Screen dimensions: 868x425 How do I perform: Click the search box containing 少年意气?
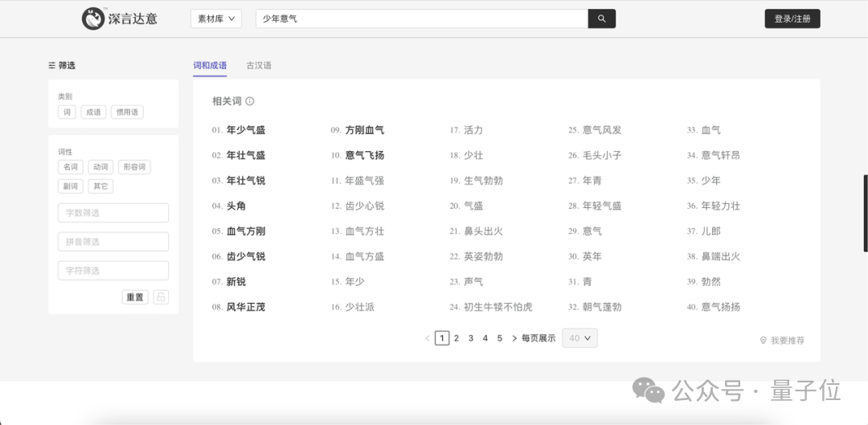click(x=422, y=18)
